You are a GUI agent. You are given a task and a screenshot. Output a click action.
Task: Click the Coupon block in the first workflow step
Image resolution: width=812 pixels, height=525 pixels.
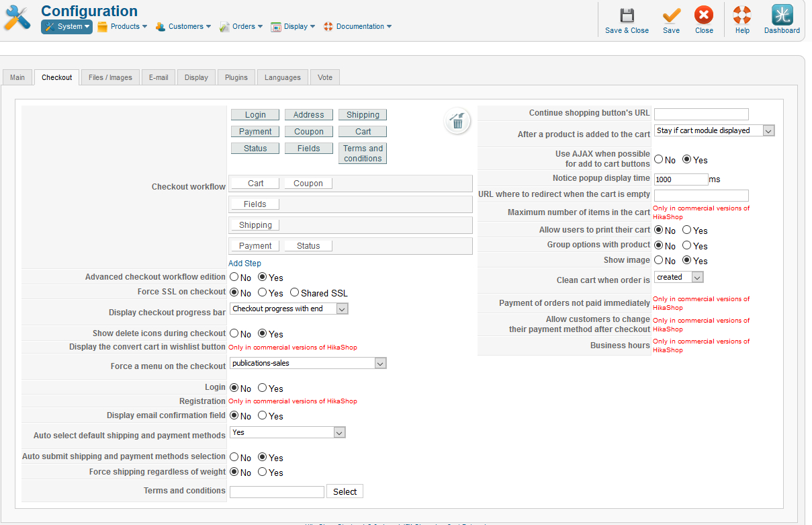308,184
